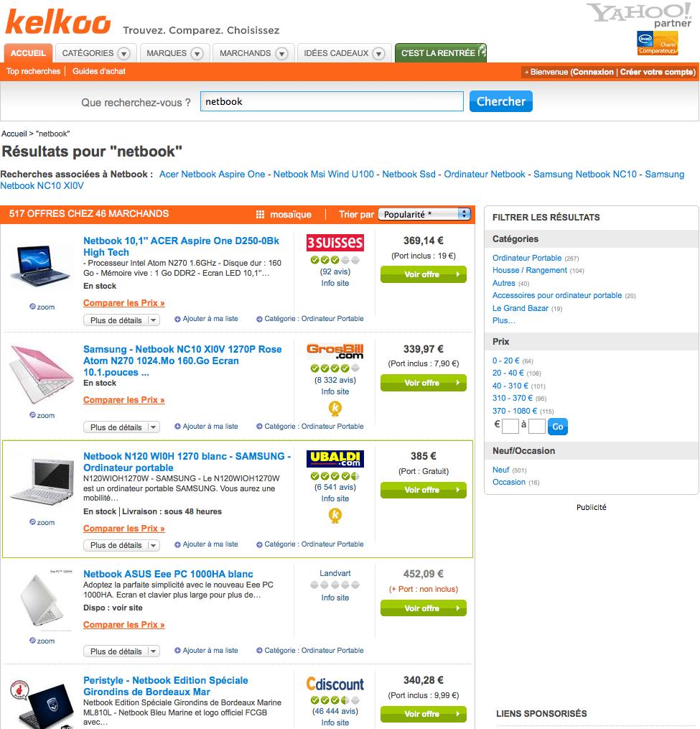Image resolution: width=700 pixels, height=729 pixels.
Task: Open the IDÉES CADEAUX menu tab
Action: pyautogui.click(x=343, y=53)
